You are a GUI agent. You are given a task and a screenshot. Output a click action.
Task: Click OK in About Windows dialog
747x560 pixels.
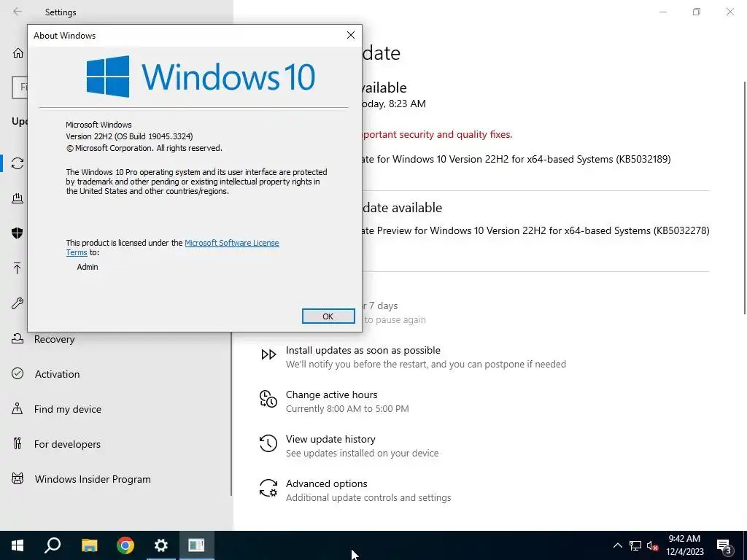point(328,316)
